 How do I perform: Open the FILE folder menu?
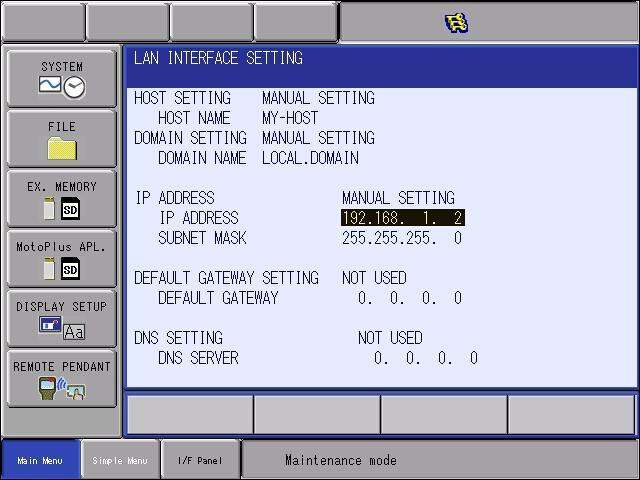coord(62,139)
